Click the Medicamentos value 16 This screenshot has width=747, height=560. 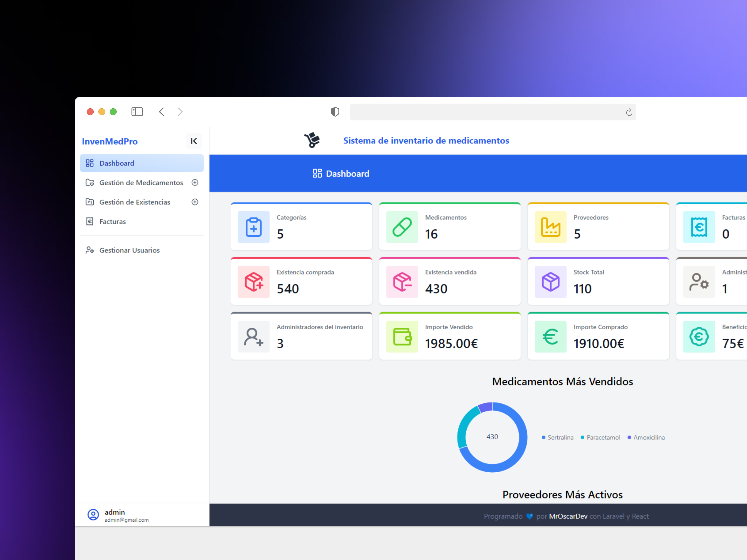(431, 234)
